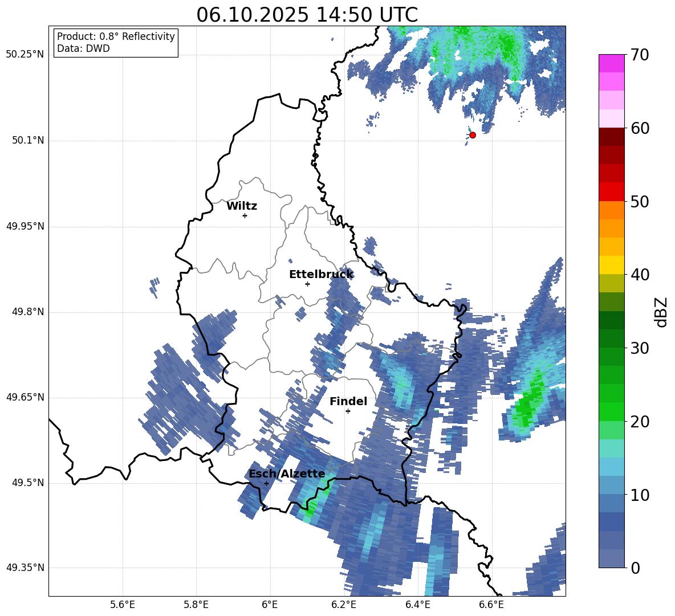675x616 pixels.
Task: Click the orange colorbar segment just below 50
Action: 611,210
